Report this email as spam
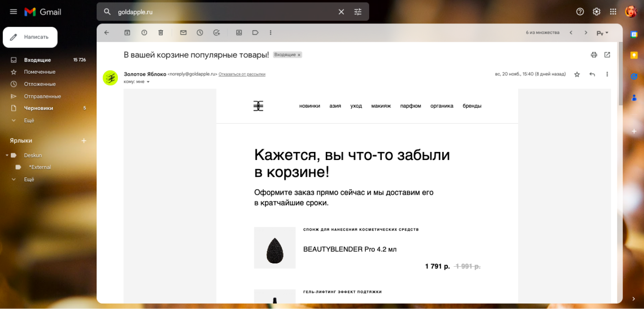644x309 pixels. tap(144, 33)
